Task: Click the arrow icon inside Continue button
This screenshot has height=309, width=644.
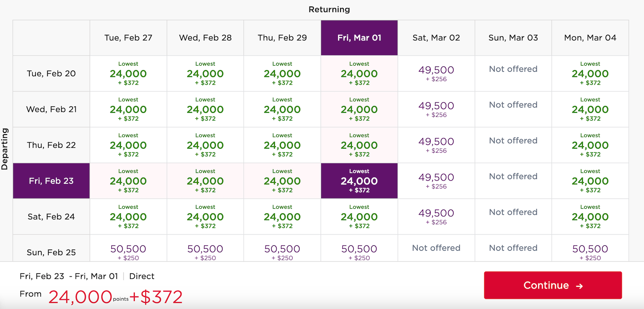Action: click(x=580, y=285)
